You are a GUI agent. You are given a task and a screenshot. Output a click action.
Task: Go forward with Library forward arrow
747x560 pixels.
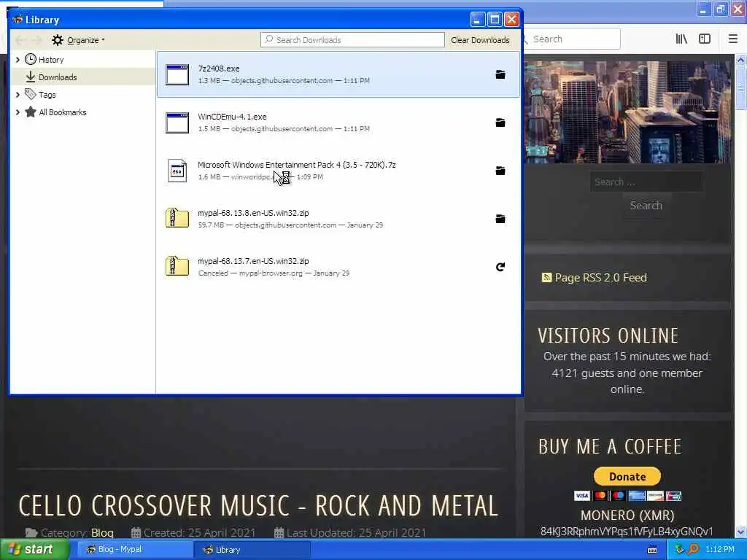pos(36,40)
